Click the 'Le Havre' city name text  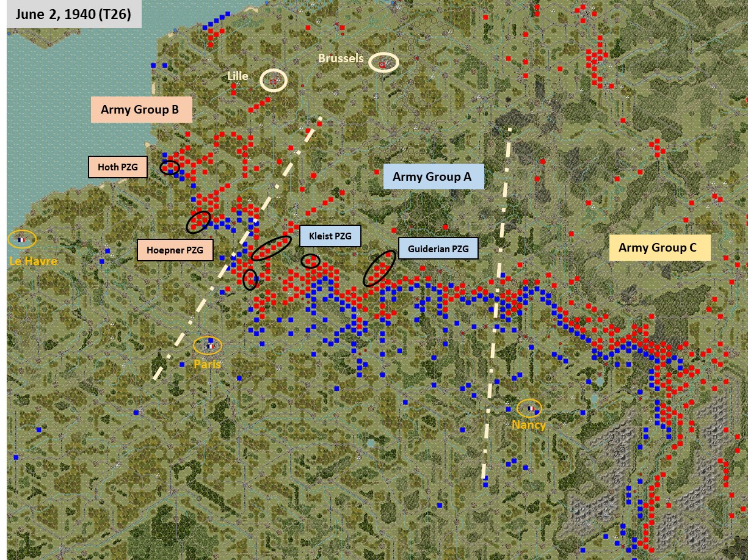coord(34,261)
